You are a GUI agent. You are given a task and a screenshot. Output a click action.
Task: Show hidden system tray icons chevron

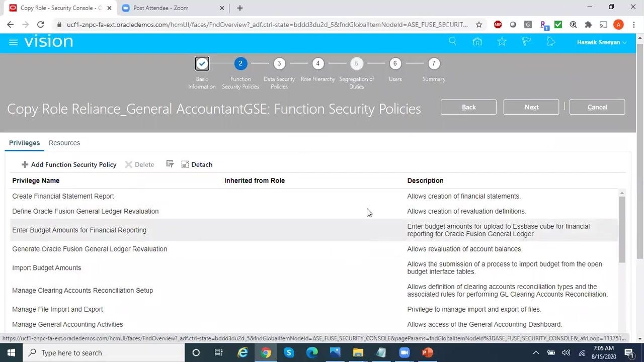pyautogui.click(x=536, y=352)
